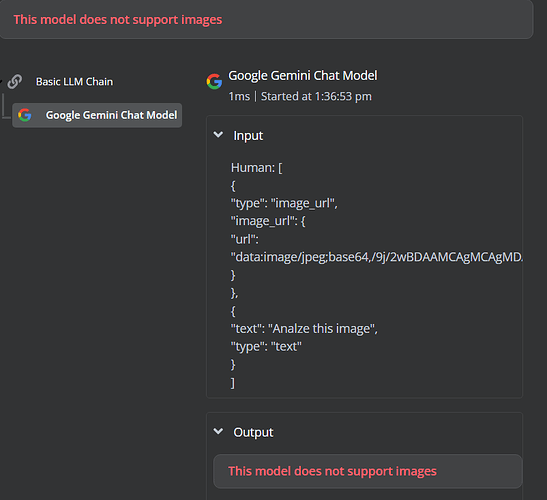Click the "type": "image_url" line
547x500 pixels.
tap(284, 203)
